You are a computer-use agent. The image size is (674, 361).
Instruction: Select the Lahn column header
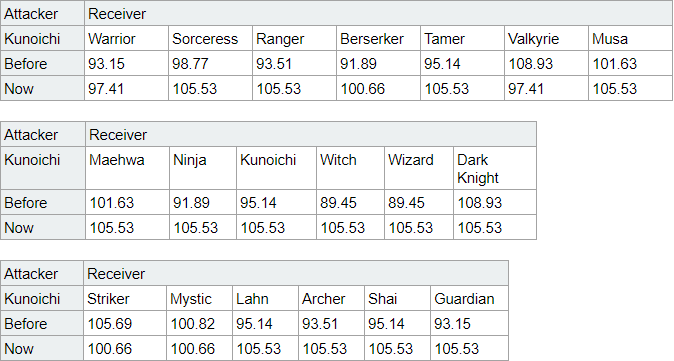tap(265, 299)
